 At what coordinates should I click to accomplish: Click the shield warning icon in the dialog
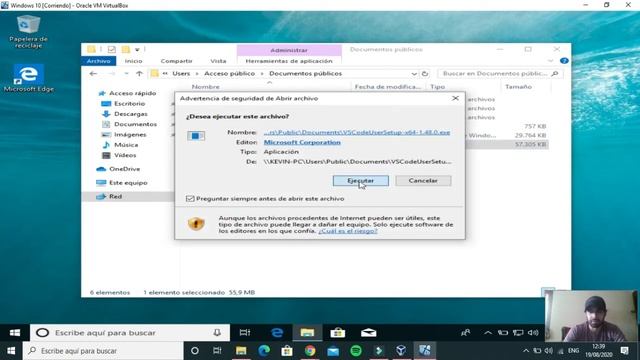click(196, 224)
